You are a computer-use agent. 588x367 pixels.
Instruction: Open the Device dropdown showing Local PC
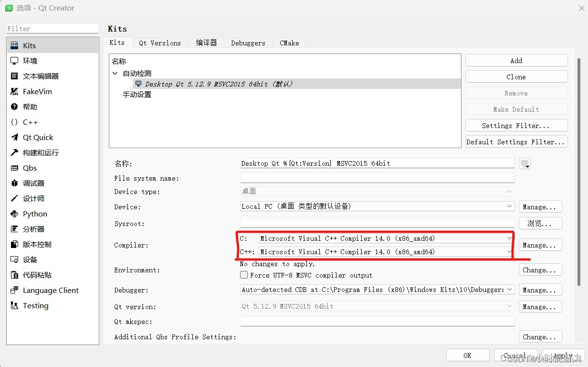click(x=378, y=206)
